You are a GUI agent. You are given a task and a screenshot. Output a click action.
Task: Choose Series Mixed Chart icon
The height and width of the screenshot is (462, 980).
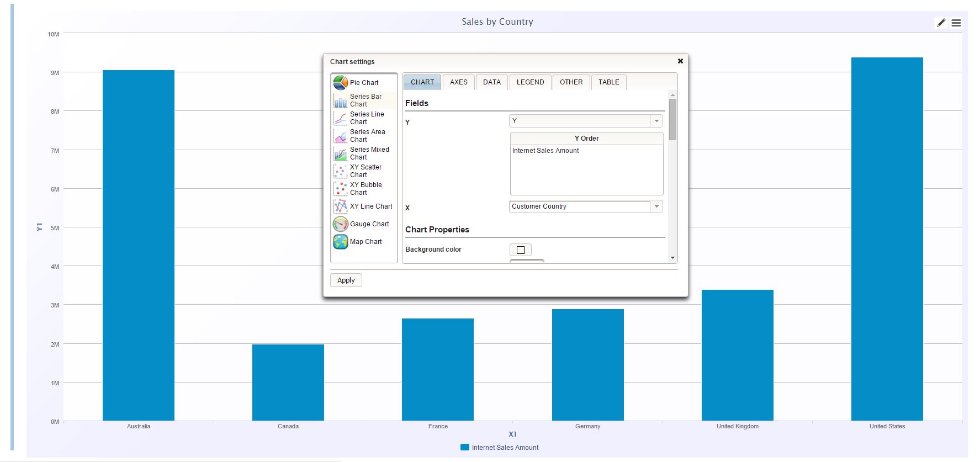pyautogui.click(x=341, y=153)
